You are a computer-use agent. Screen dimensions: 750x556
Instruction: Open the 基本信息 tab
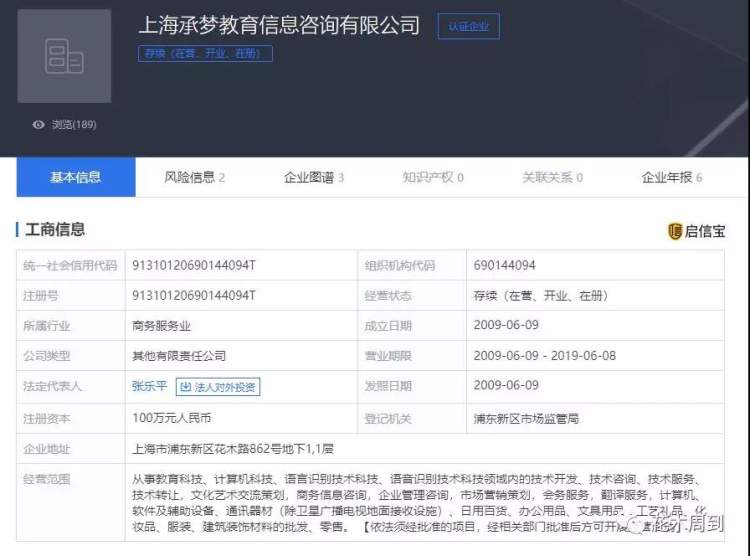75,177
